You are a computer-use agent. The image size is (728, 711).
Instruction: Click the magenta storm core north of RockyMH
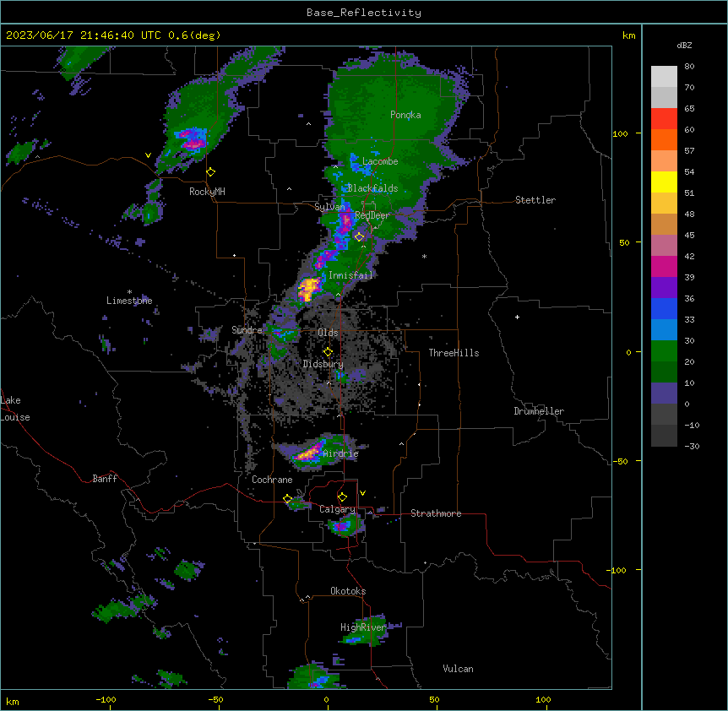pyautogui.click(x=193, y=139)
